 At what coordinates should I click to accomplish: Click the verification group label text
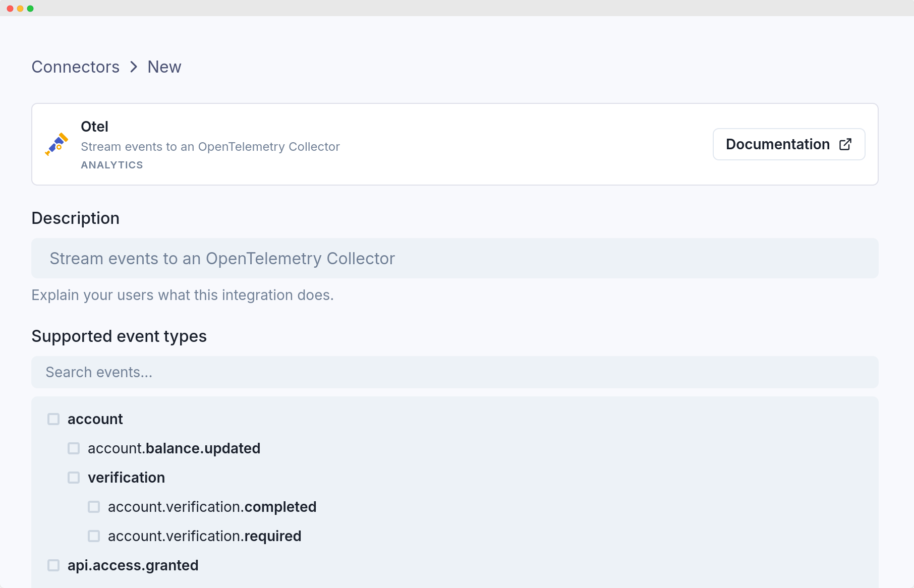click(126, 478)
